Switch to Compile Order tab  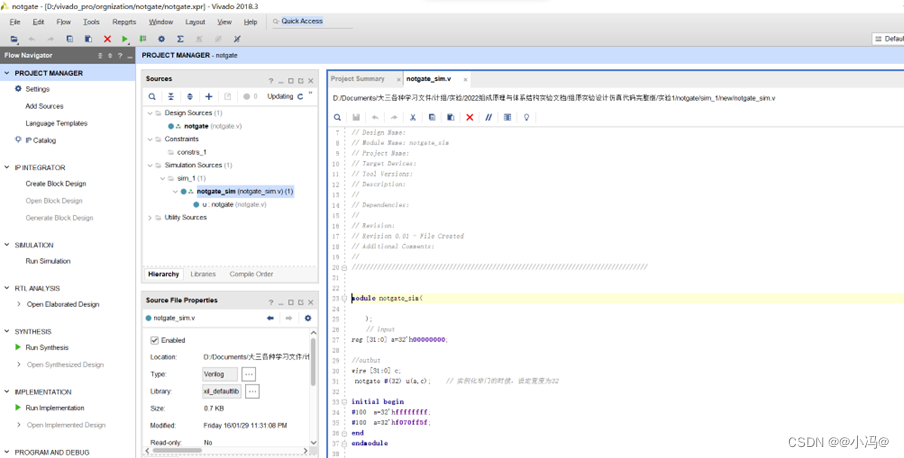tap(251, 274)
